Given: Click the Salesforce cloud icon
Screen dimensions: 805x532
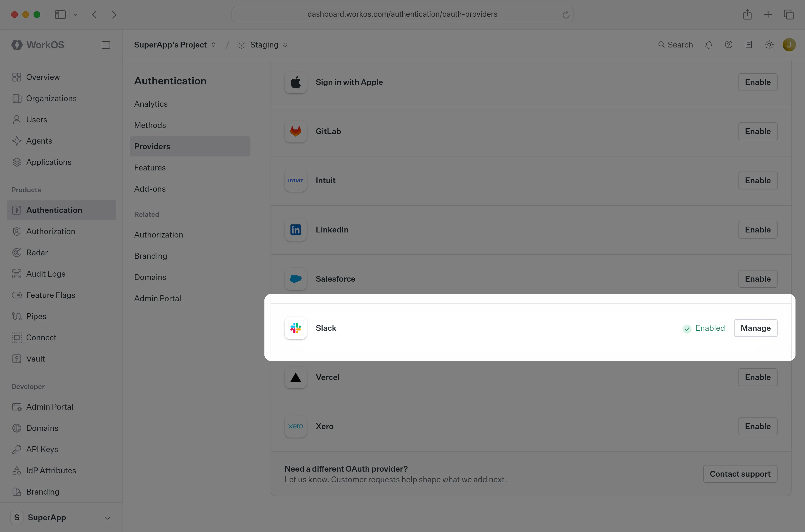Looking at the screenshot, I should coord(296,279).
